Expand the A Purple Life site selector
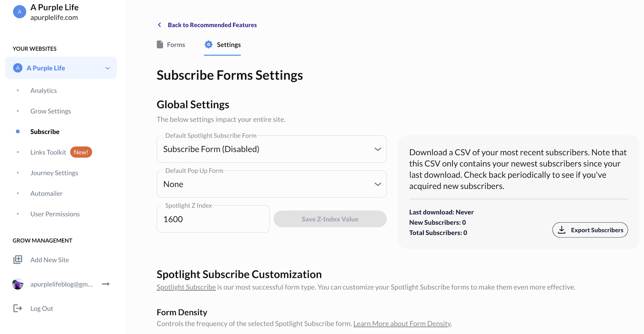Viewport: 644px width, 334px height. tap(107, 68)
